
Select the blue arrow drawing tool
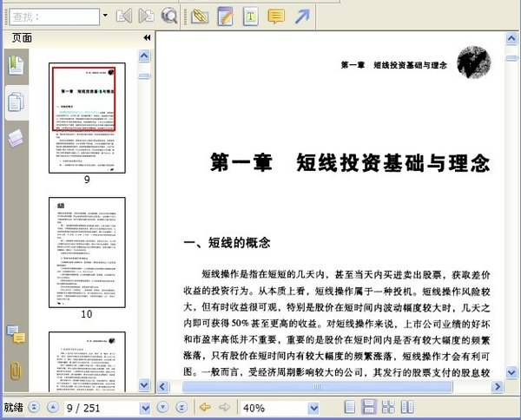(302, 16)
